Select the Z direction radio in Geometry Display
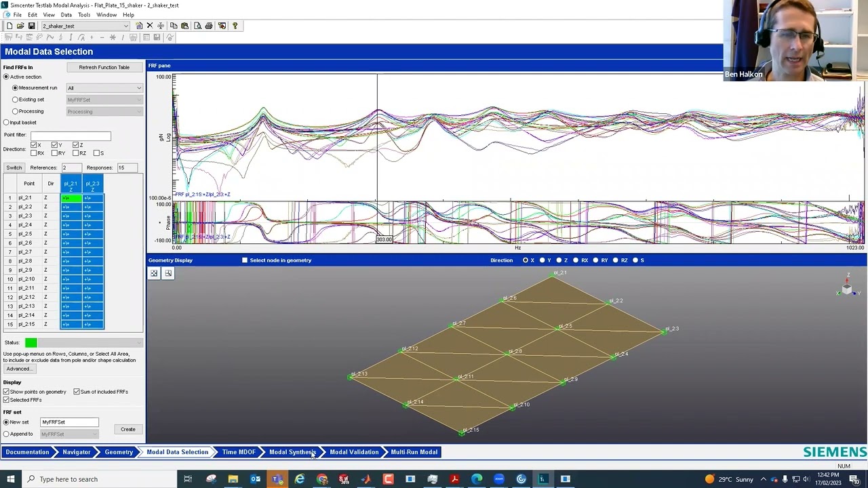Image resolution: width=868 pixels, height=488 pixels. pyautogui.click(x=559, y=260)
